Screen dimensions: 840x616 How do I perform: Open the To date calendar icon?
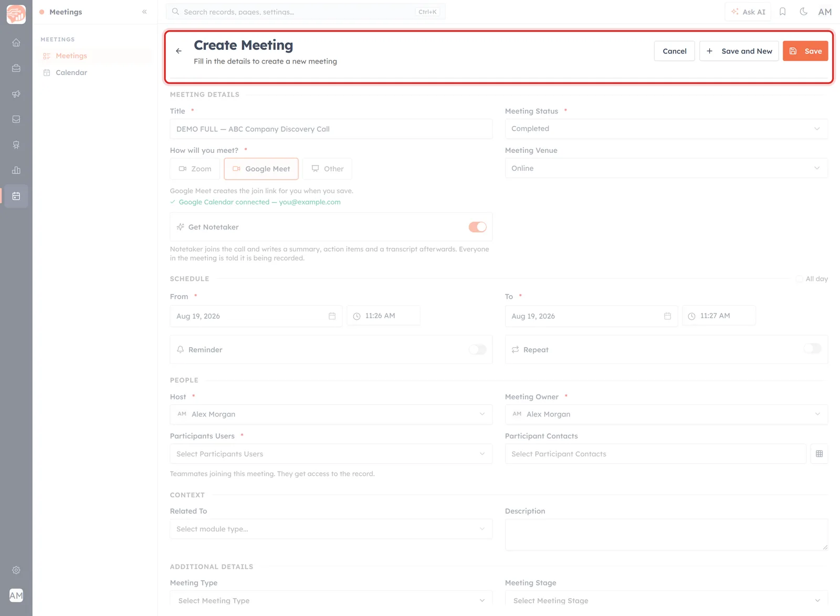(667, 316)
